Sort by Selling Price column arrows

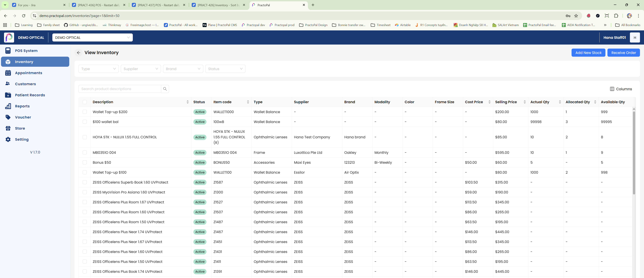point(524,102)
